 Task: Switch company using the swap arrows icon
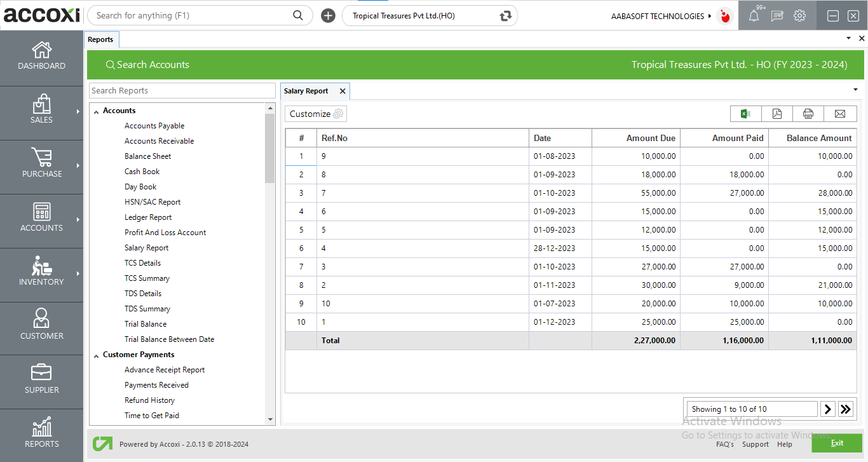pyautogui.click(x=504, y=15)
